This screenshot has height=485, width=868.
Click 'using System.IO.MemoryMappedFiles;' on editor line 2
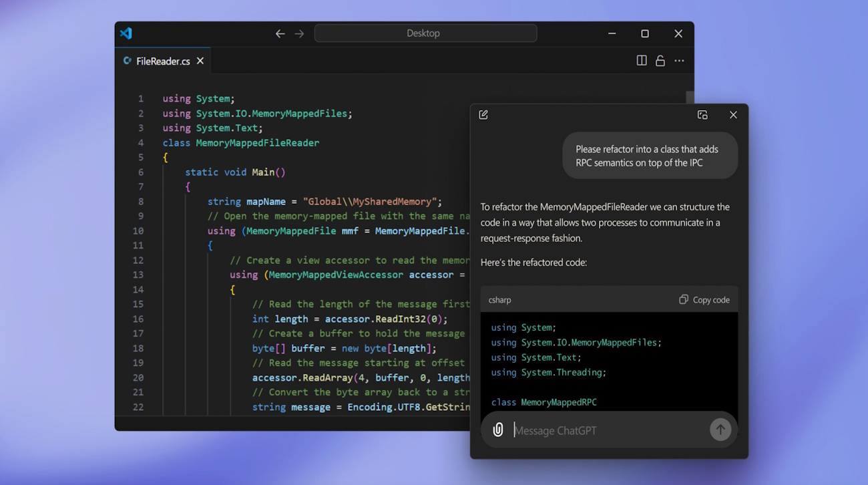pos(257,114)
